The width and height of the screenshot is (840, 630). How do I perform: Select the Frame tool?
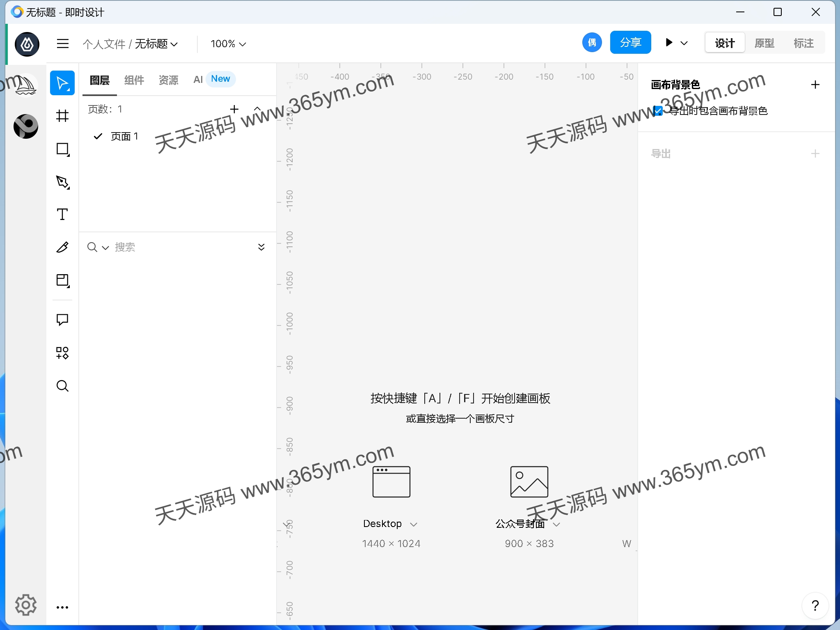(x=62, y=116)
